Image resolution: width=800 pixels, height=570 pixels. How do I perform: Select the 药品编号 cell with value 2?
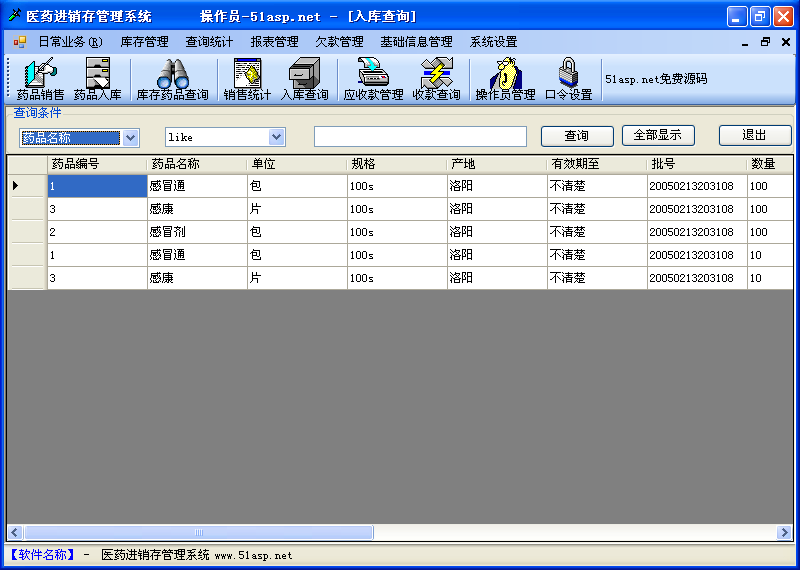[x=97, y=232]
